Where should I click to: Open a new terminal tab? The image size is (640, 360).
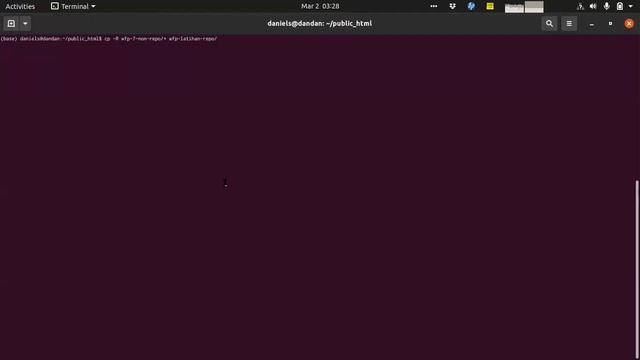(11, 24)
